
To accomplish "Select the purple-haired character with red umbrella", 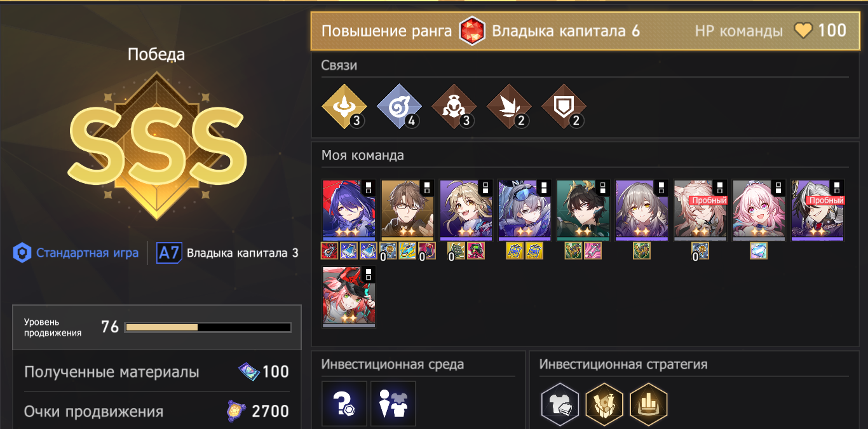I will (349, 210).
